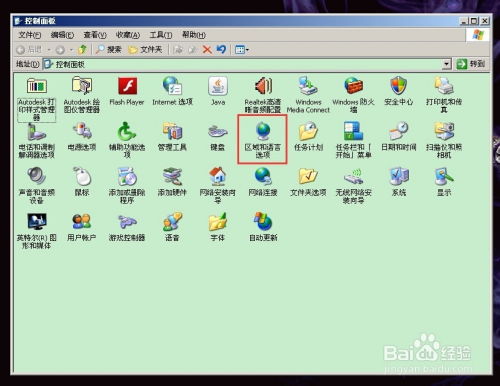The width and height of the screenshot is (500, 386).
Task: Open 文件夹选项 icon
Action: pyautogui.click(x=308, y=176)
